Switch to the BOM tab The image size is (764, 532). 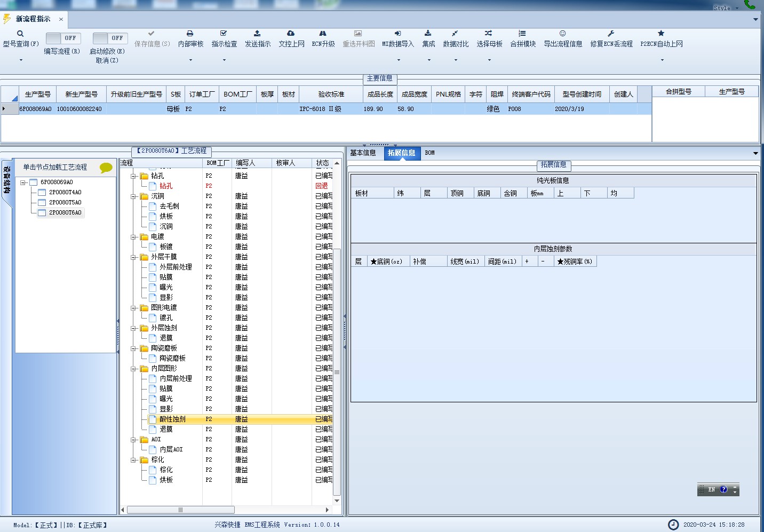click(x=429, y=153)
